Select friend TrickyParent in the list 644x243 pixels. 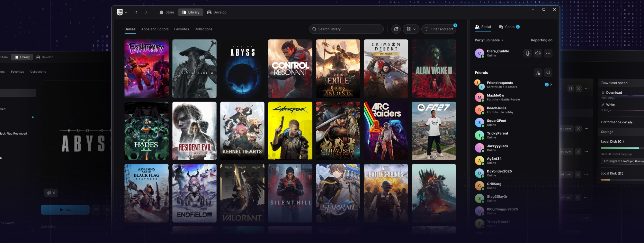point(514,135)
